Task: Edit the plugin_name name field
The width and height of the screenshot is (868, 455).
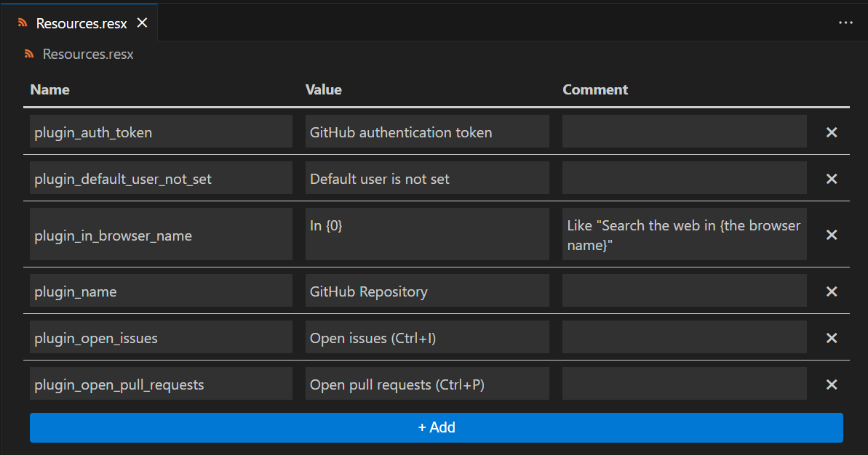Action: pyautogui.click(x=161, y=291)
